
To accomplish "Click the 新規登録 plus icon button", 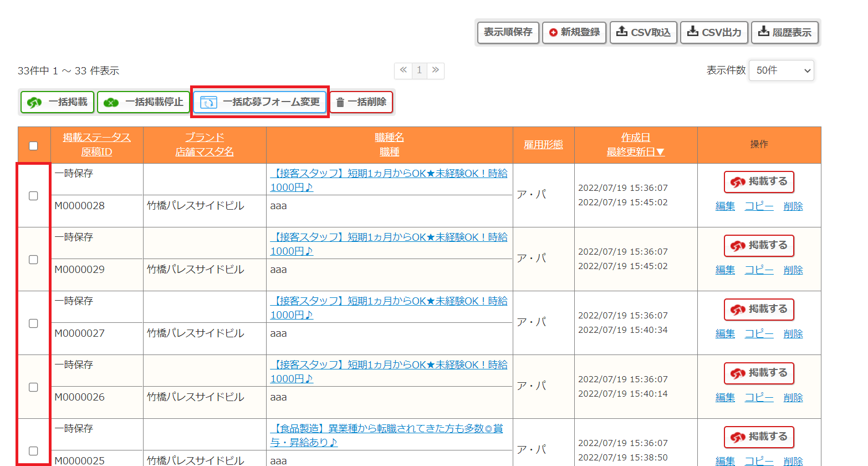I will point(555,32).
